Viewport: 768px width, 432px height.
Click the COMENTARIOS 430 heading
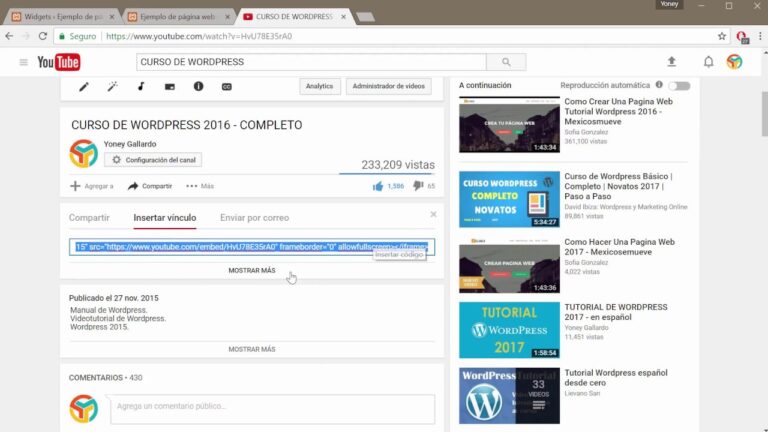click(x=105, y=378)
